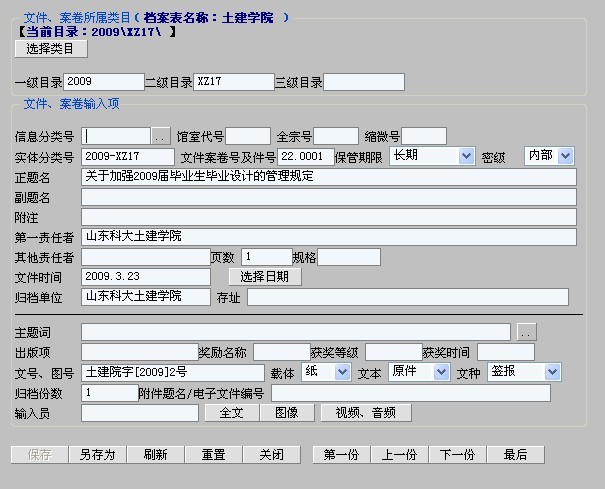Click the 获奖时间 input field
The image size is (605, 489).
click(506, 352)
